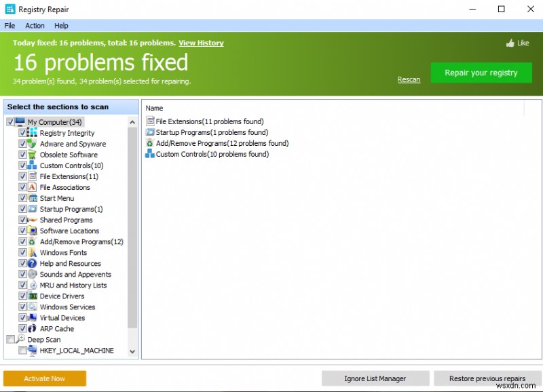
Task: Click the Registry Repair app icon in title bar
Action: [10, 9]
